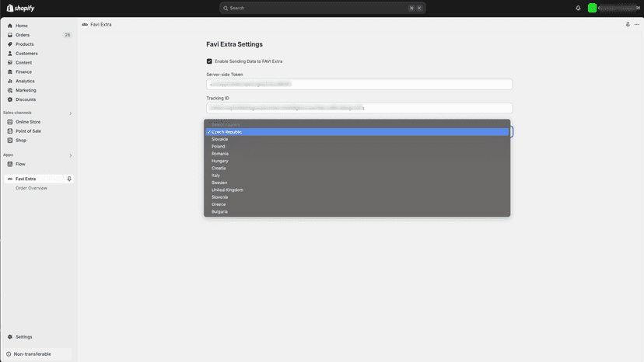
Task: Go to Products page
Action: [25, 44]
